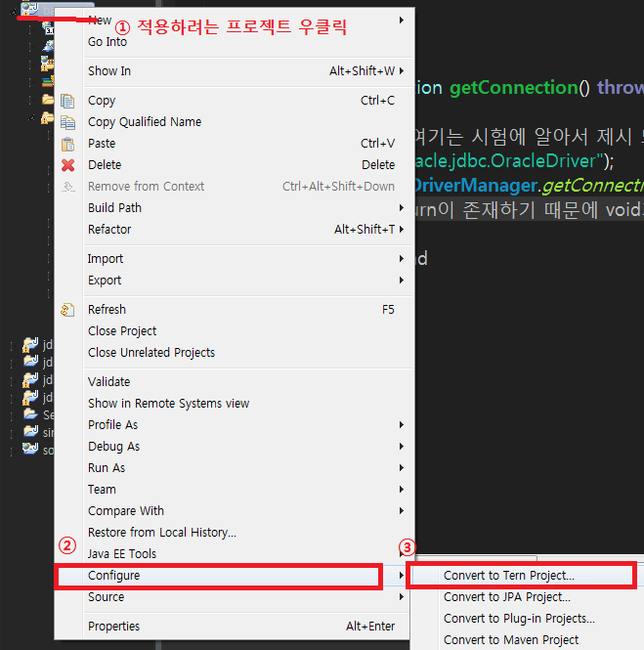Click the Paste clipboard icon

coord(67,144)
